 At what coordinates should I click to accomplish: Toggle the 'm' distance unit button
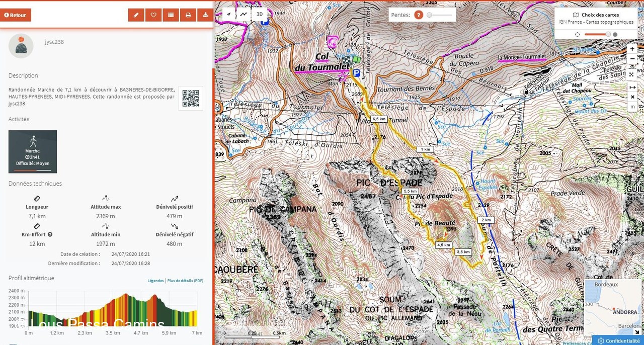point(632,107)
